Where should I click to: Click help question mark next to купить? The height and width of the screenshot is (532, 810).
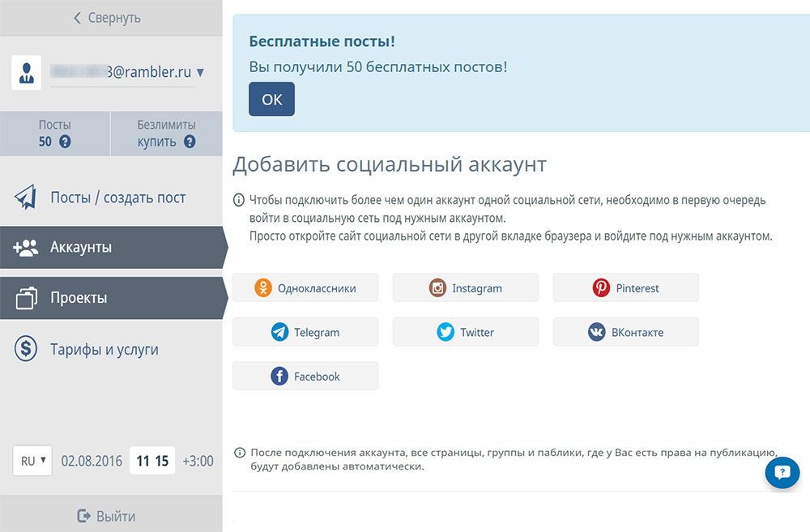190,142
